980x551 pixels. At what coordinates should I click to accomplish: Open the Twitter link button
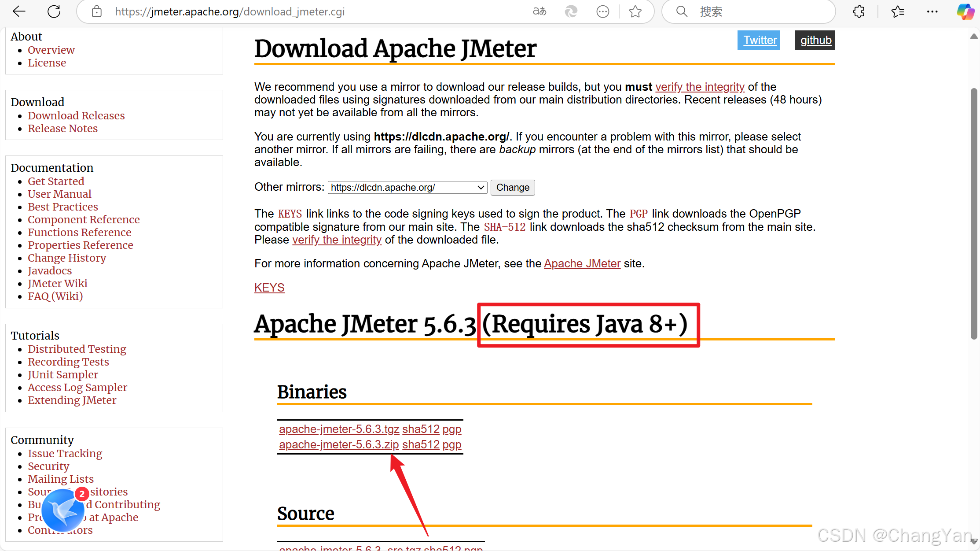point(759,40)
